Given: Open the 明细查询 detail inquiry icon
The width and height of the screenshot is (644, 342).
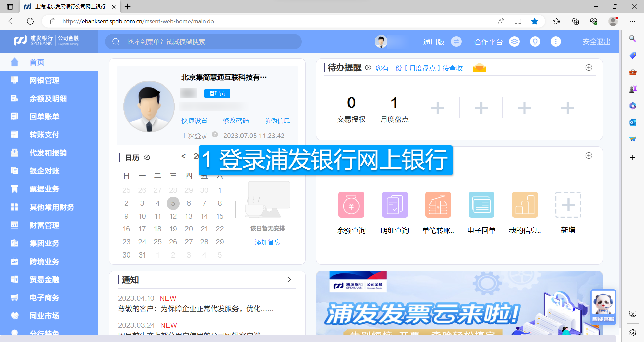Looking at the screenshot, I should [x=395, y=205].
